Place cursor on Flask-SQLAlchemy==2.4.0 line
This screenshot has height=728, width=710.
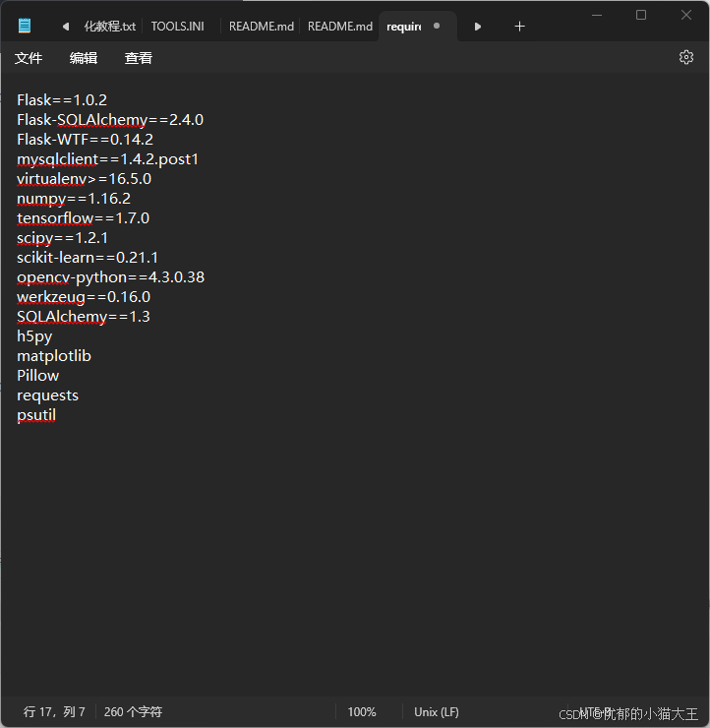[x=110, y=120]
